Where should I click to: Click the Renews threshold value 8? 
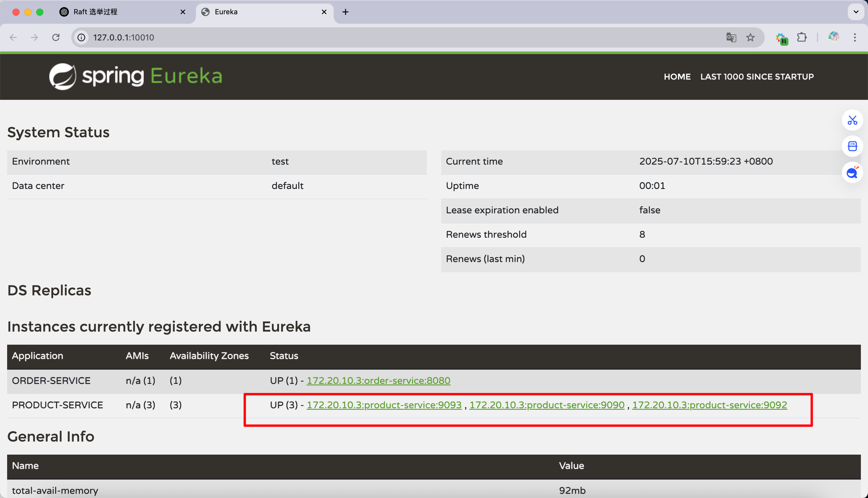pos(642,234)
